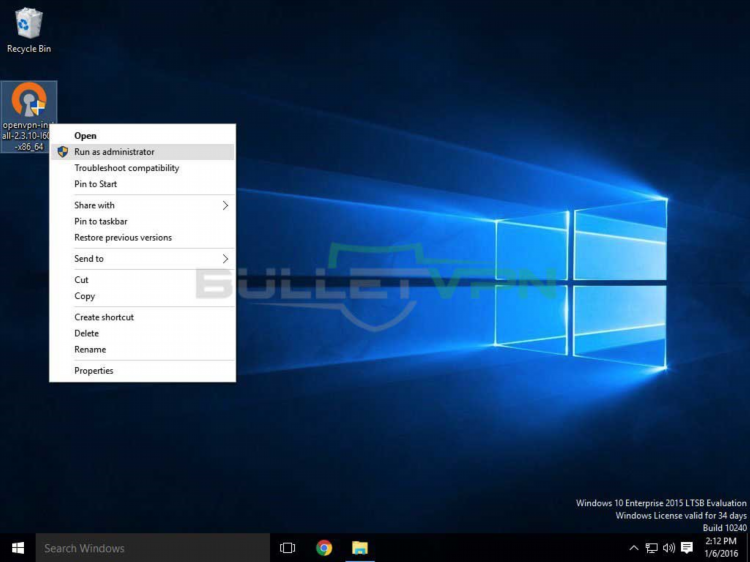Expand the Send to submenu arrow
750x562 pixels.
[225, 259]
